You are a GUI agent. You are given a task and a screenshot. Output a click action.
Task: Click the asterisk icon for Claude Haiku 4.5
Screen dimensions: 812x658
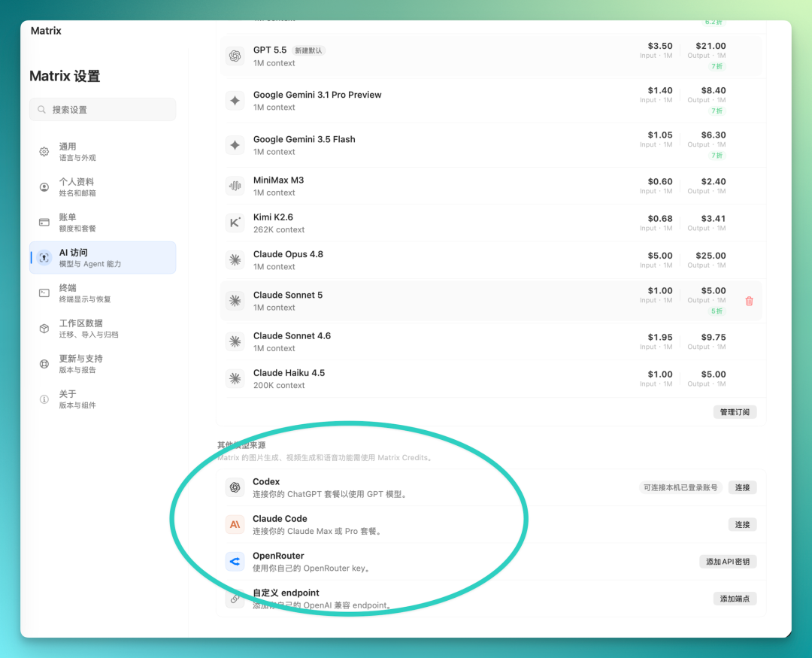click(x=235, y=378)
